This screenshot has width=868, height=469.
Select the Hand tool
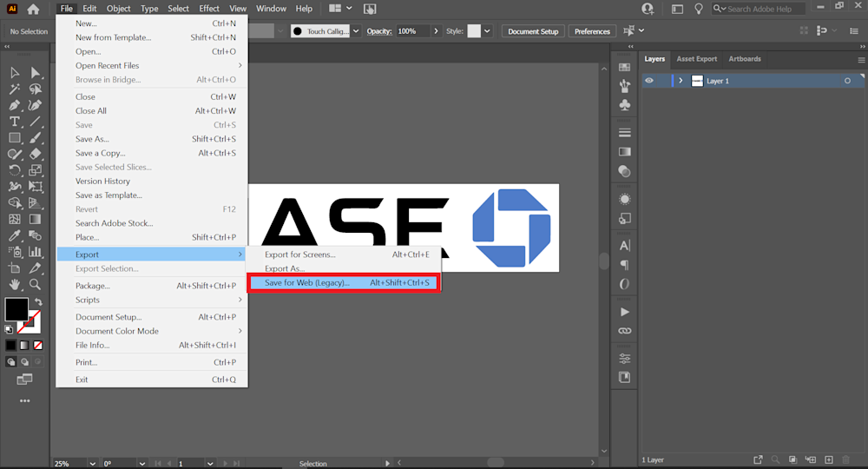pos(15,285)
